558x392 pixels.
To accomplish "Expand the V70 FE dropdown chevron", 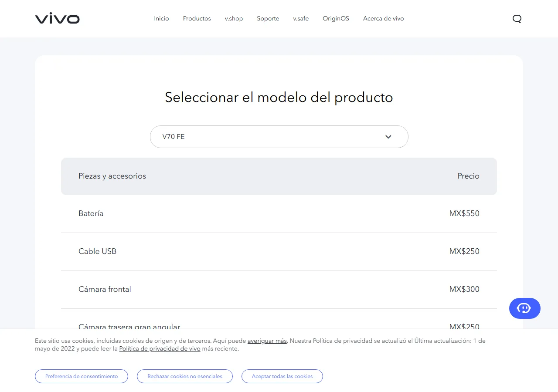I will (x=388, y=137).
